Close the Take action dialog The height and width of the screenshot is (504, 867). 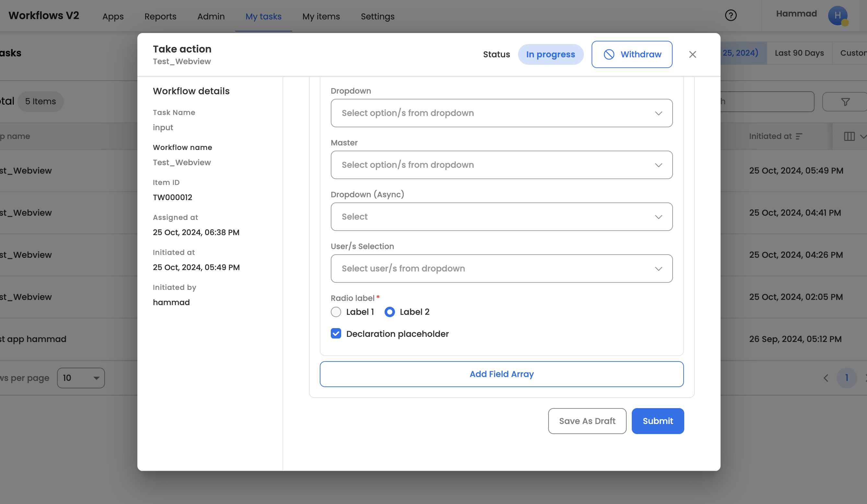pos(692,54)
